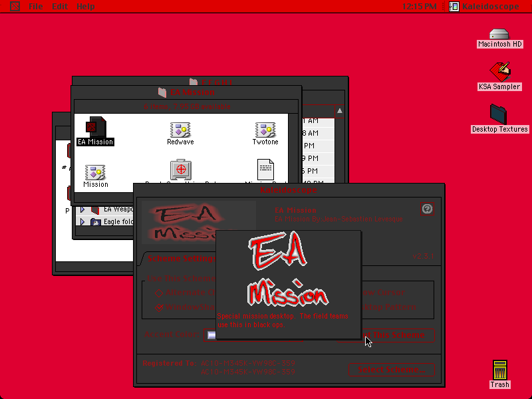Switch to the Scheme Settings tab
This screenshot has width=532, height=399.
point(182,259)
